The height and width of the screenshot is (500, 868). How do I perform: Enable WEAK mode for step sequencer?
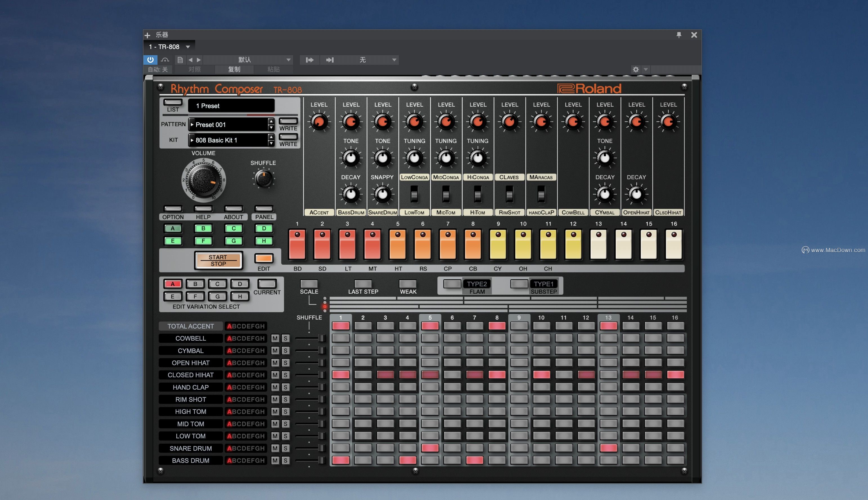point(407,284)
